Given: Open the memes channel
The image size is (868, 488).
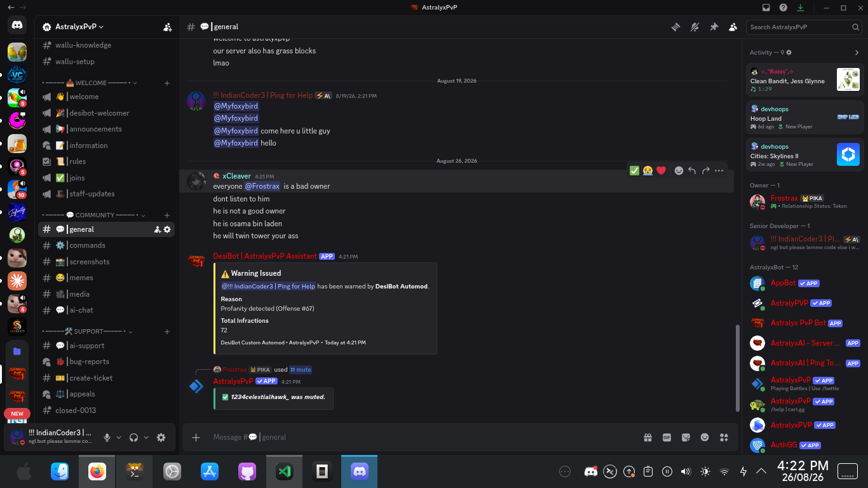Looking at the screenshot, I should click(x=105, y=278).
